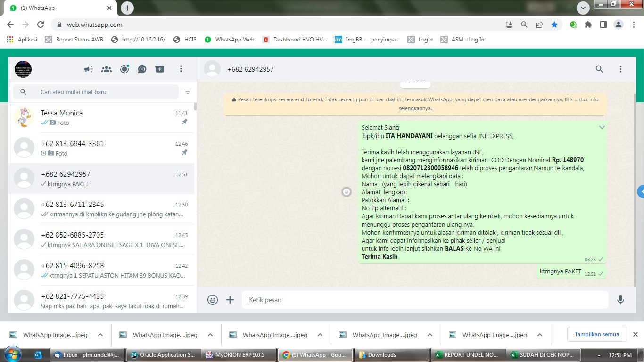Open the Status updates icon
The image size is (644, 362).
click(x=124, y=69)
